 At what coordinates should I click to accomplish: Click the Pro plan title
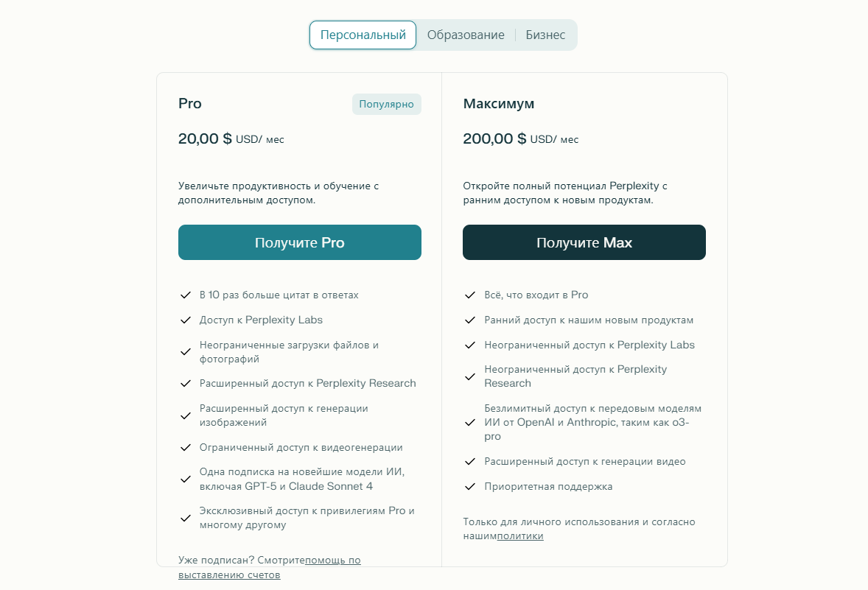pyautogui.click(x=190, y=104)
